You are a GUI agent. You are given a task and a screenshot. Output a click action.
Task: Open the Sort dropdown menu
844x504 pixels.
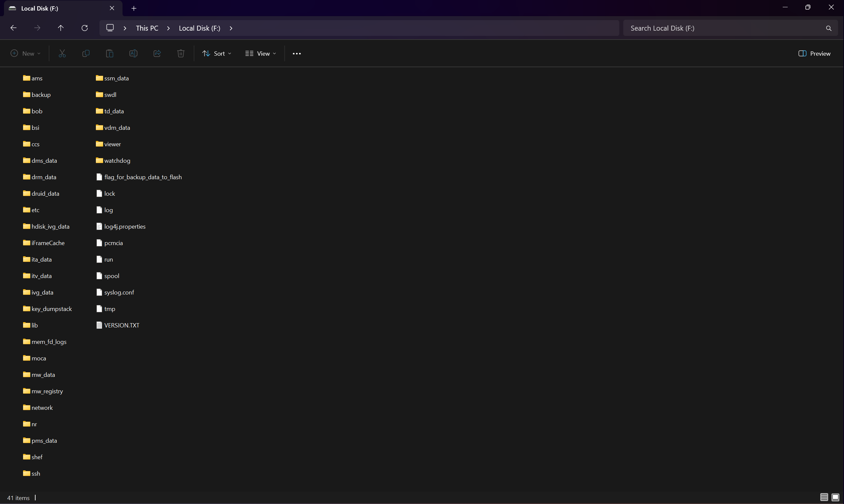[217, 54]
